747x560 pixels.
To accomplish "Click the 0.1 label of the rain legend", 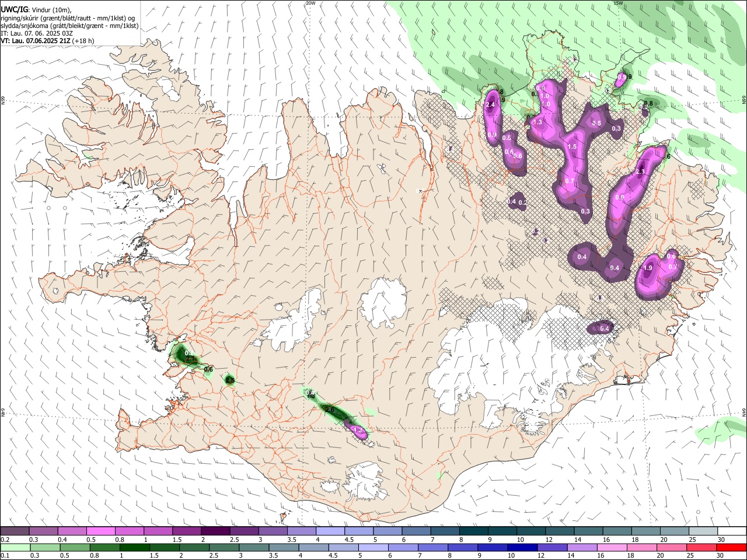I will tap(5, 556).
